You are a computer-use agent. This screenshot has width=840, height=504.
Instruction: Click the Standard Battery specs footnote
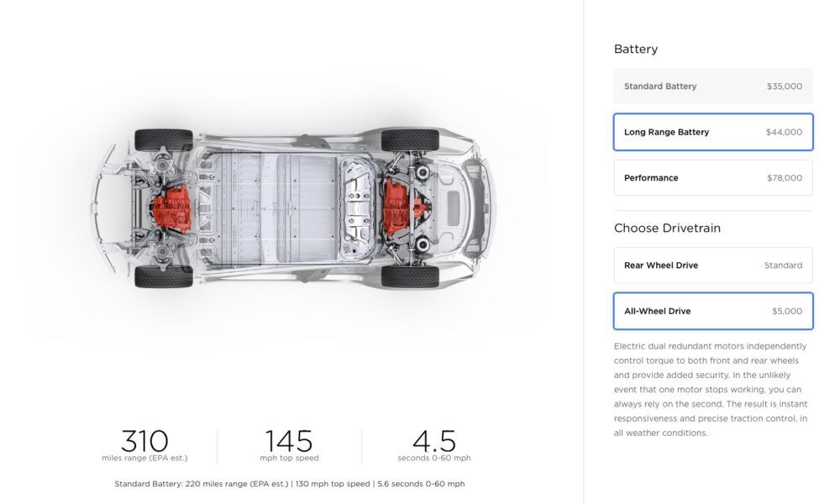(289, 484)
